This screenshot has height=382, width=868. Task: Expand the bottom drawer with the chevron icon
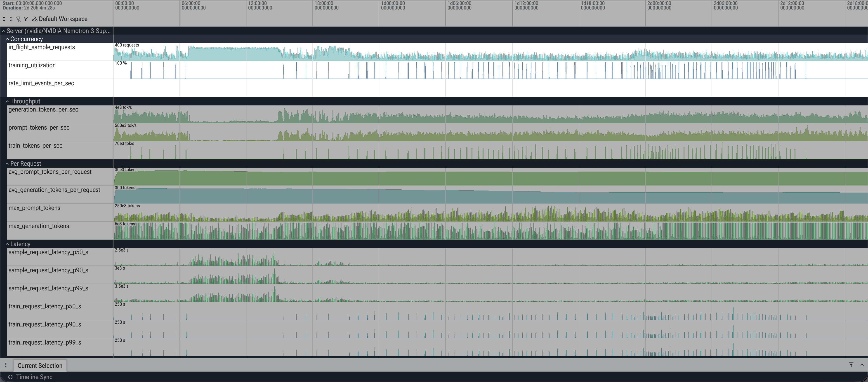862,365
